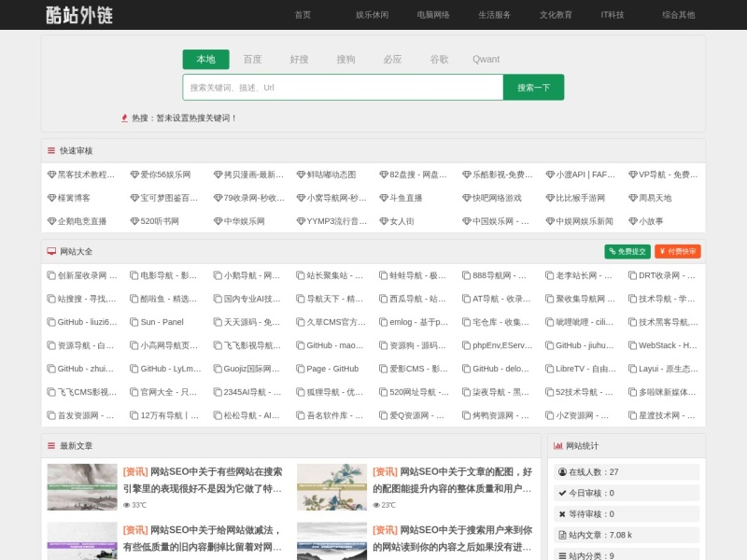Image resolution: width=747 pixels, height=560 pixels.
Task: Click diamond icon beside 爱你56娱乐网
Action: pyautogui.click(x=134, y=175)
